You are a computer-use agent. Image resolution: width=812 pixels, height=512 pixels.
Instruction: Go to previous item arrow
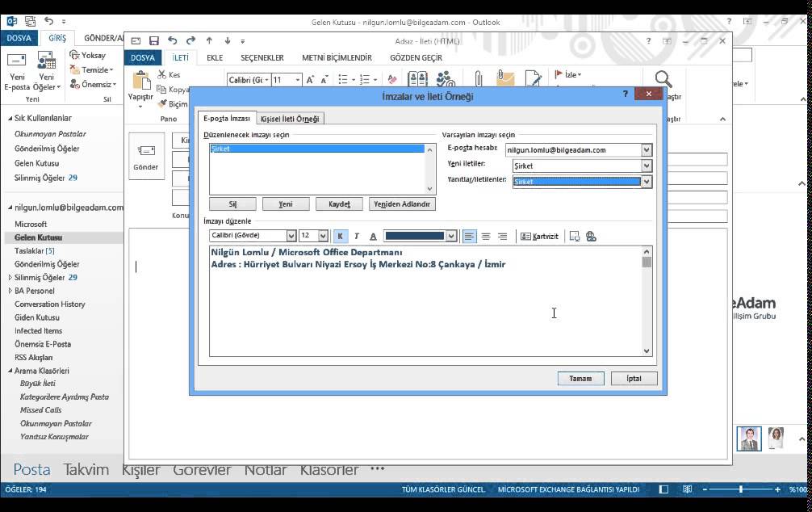[209, 40]
